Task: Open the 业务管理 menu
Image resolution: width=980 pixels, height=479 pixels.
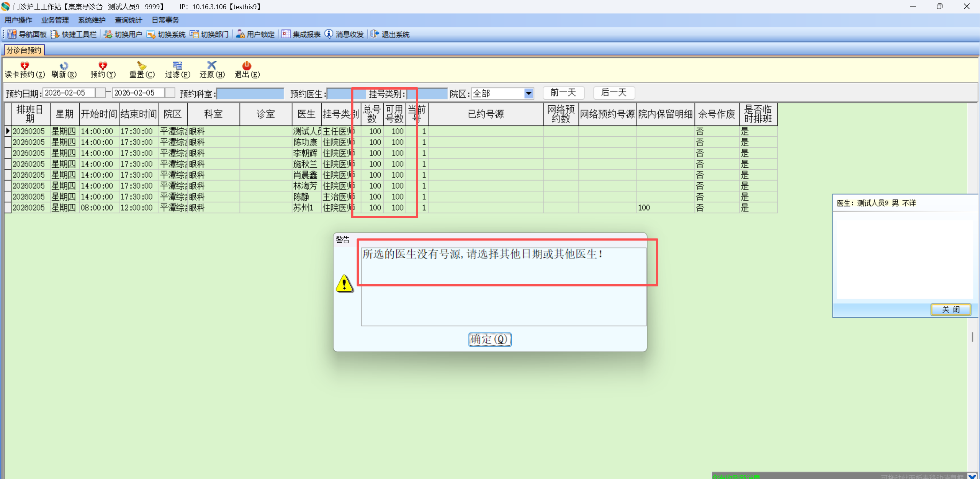Action: [x=55, y=20]
